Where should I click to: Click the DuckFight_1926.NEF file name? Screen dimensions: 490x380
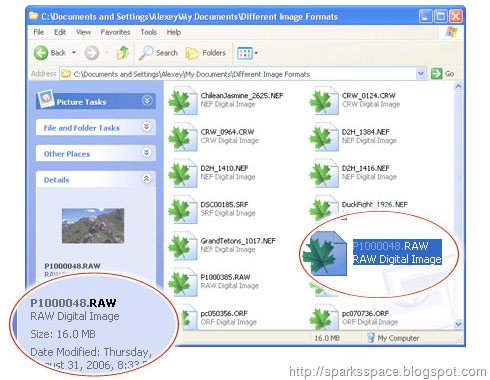(375, 205)
